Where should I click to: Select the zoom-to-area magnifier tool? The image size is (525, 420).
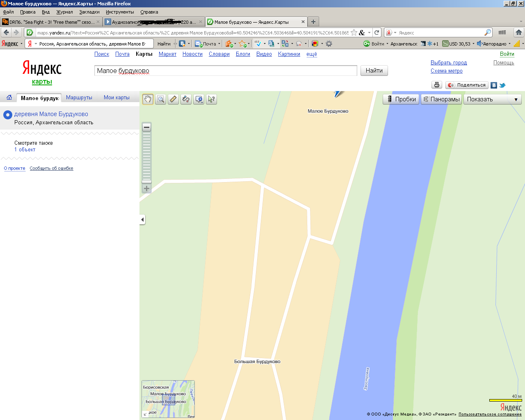(x=160, y=99)
